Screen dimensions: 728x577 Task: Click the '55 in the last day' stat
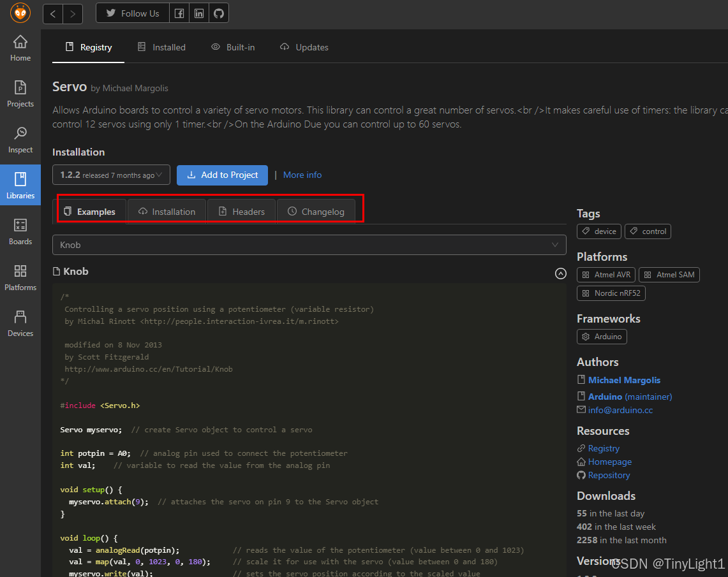pyautogui.click(x=611, y=513)
